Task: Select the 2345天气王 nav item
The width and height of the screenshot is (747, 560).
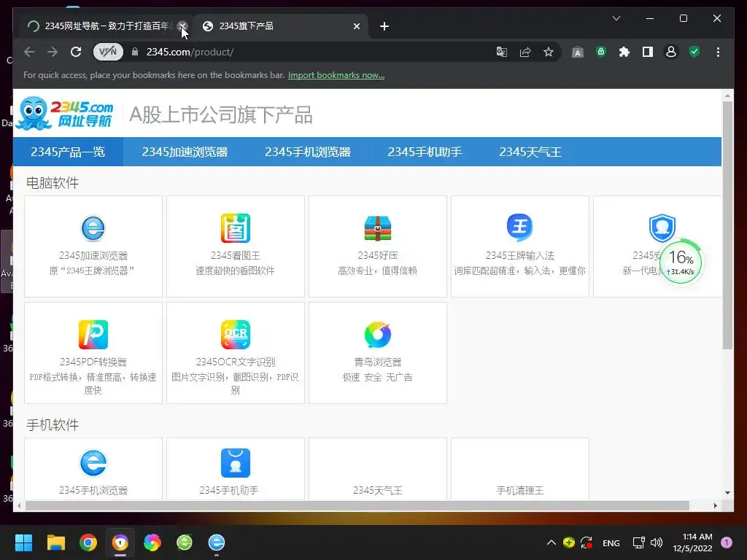Action: coord(530,152)
